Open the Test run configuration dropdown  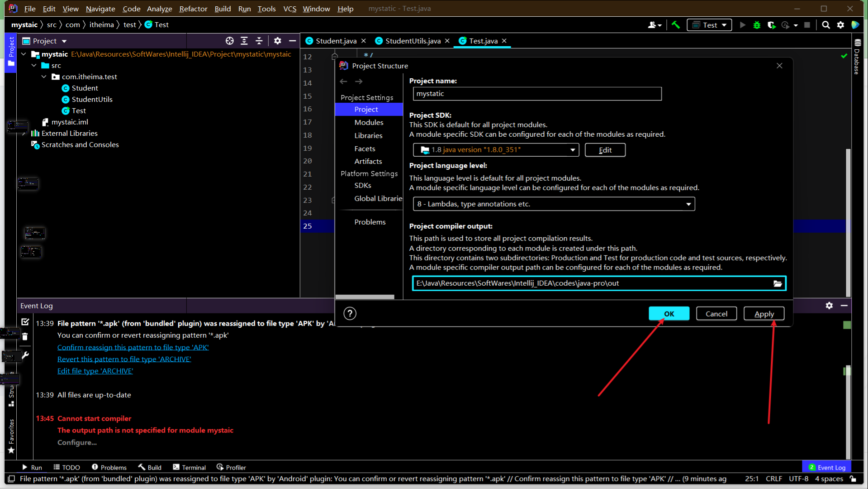(709, 25)
